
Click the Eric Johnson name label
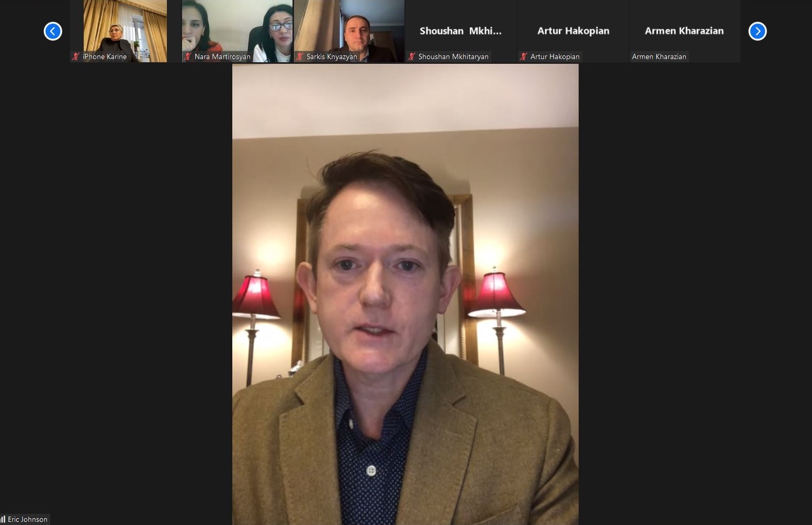coord(28,519)
